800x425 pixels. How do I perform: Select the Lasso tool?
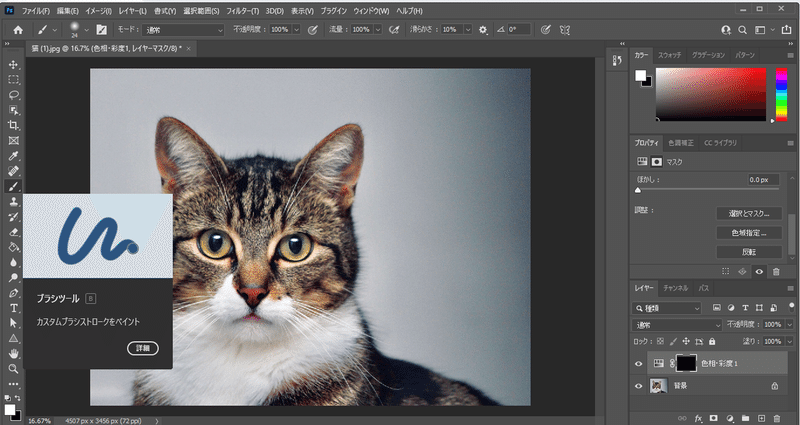(14, 94)
